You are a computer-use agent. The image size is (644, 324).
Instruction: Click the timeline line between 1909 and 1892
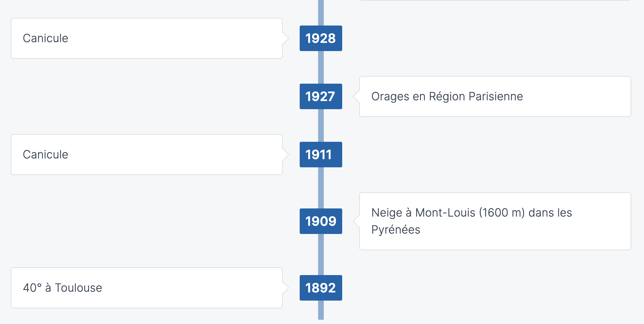coord(321,255)
